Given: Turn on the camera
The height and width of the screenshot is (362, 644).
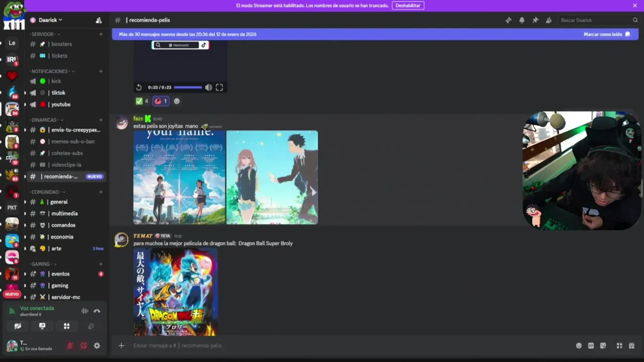Looking at the screenshot, I should coord(18,326).
